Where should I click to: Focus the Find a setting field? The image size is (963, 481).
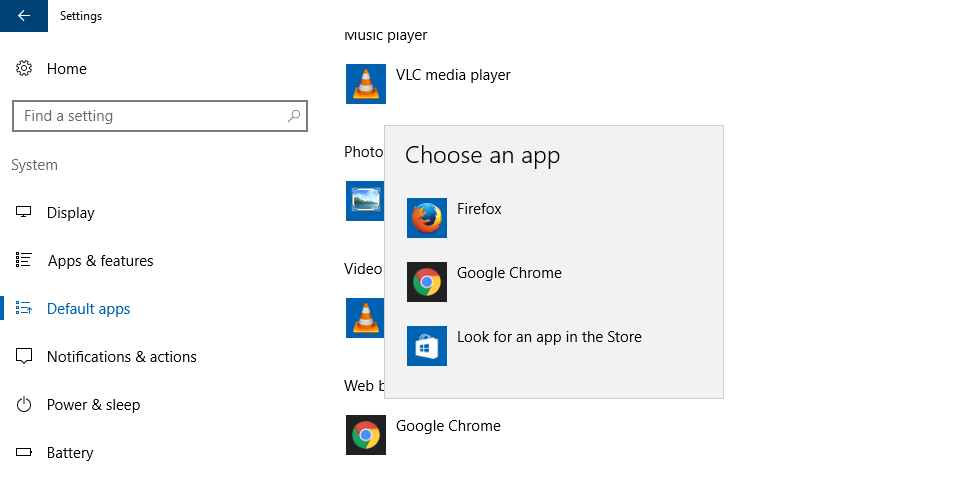(x=160, y=116)
